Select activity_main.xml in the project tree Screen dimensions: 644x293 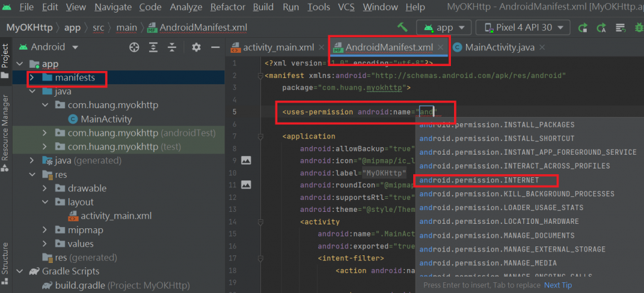click(x=116, y=216)
